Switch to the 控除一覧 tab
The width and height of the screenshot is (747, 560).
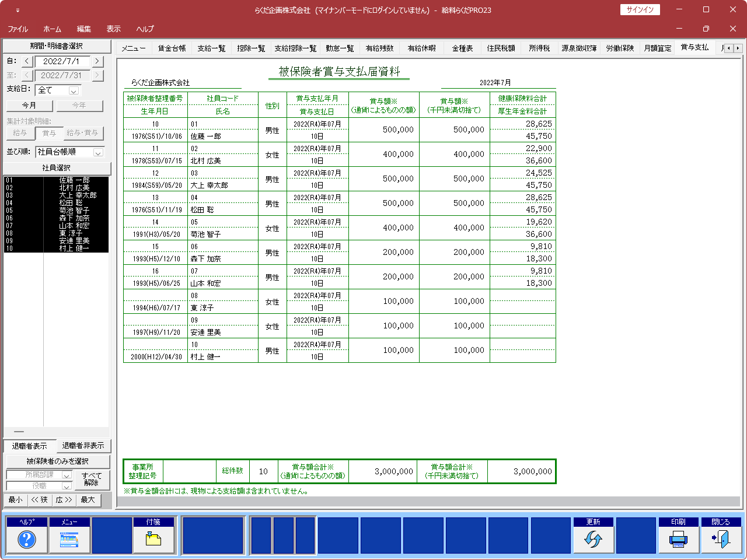pyautogui.click(x=251, y=48)
